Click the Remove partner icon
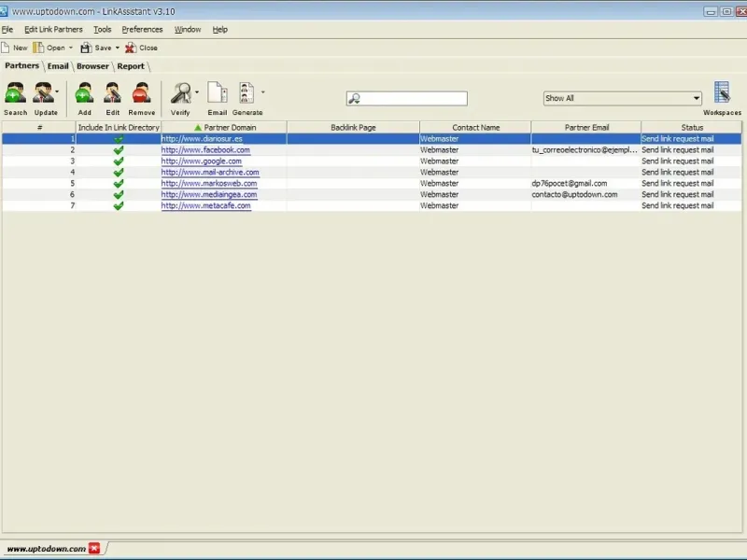 click(x=141, y=94)
